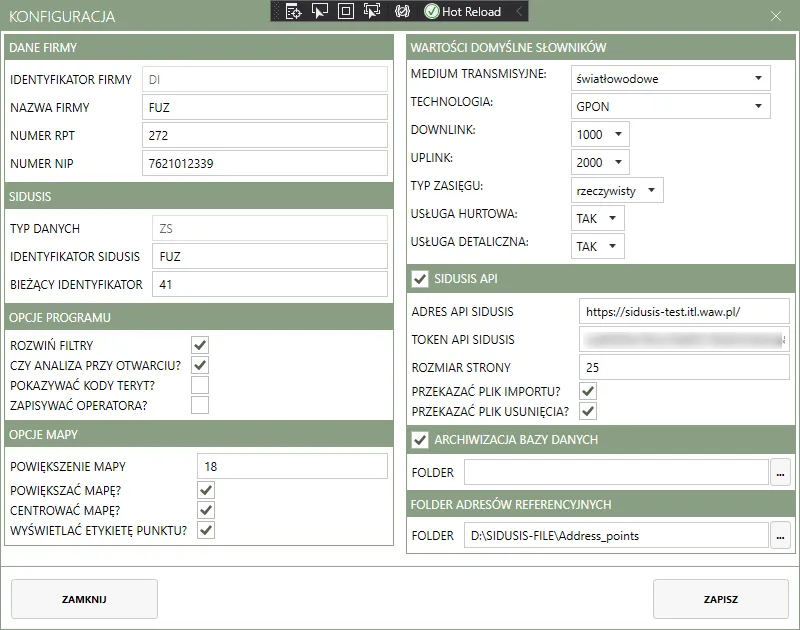Open UPLINK dropdown showing 2000

click(x=600, y=162)
